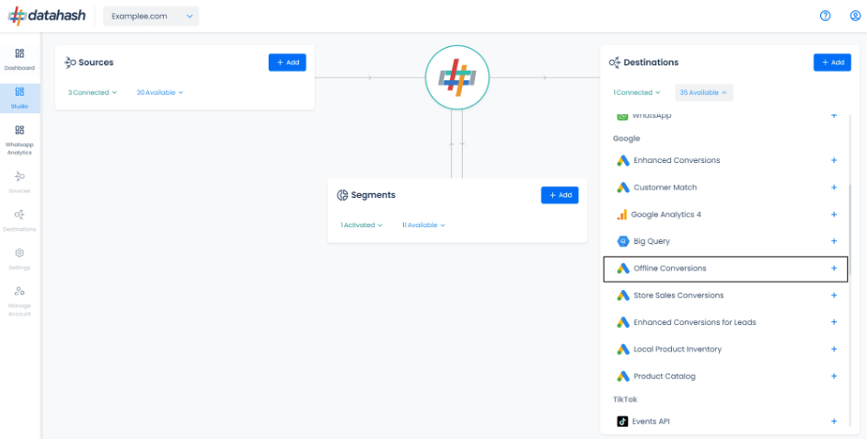Viewport: 868px width, 439px height.
Task: Expand the 3 Connected sources list
Action: 92,92
